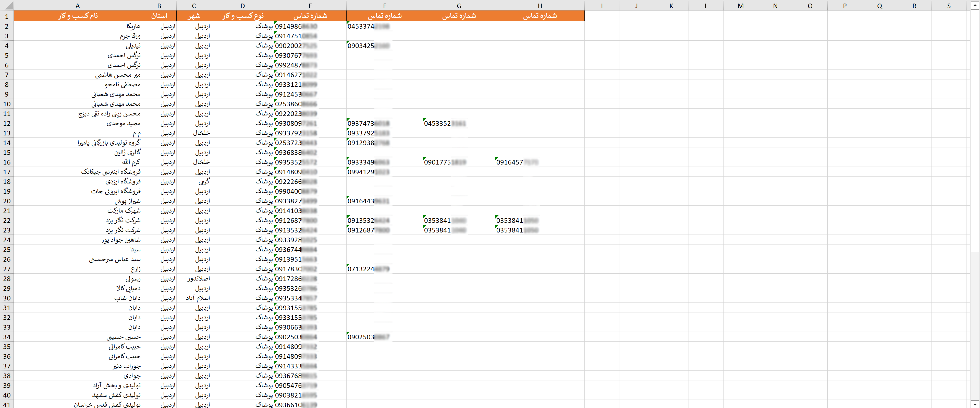This screenshot has height=408, width=980.
Task: Select column D header
Action: point(243,5)
